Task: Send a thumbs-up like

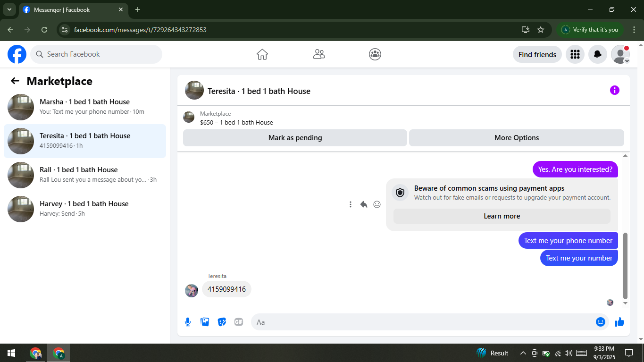Action: pos(619,322)
